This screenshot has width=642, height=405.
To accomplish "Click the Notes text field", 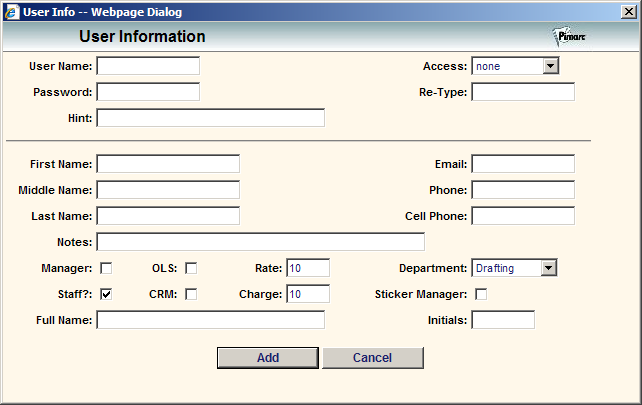I will [260, 242].
